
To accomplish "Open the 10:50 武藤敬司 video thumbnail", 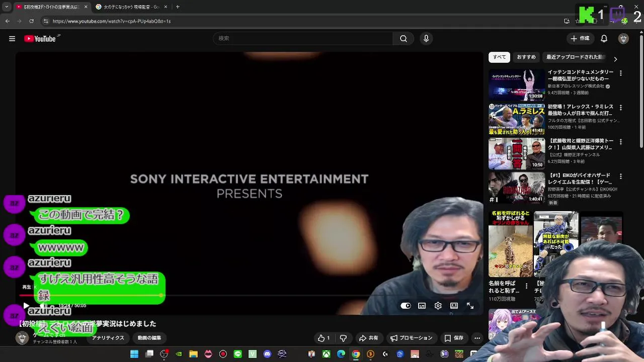I will pos(517,153).
